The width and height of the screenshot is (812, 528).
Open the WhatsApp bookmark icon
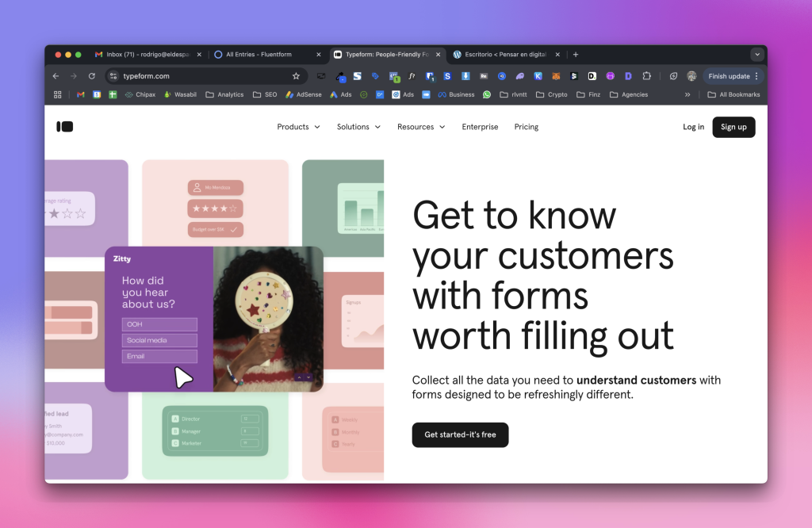pyautogui.click(x=486, y=94)
